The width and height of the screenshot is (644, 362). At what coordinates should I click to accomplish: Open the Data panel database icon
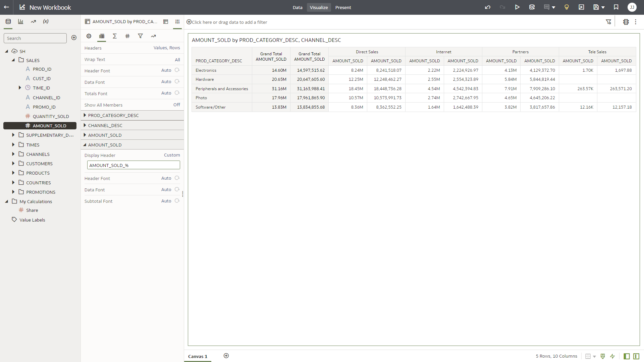click(x=8, y=21)
